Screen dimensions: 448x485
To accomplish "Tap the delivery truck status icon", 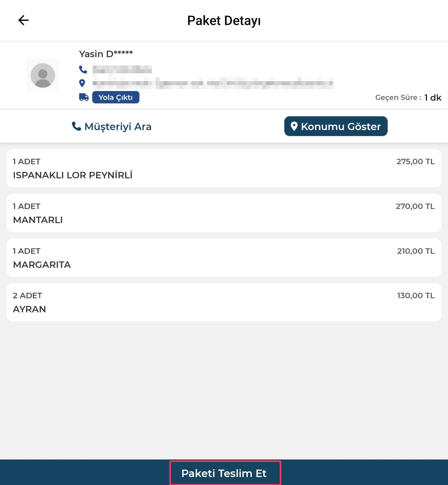I will pos(84,97).
